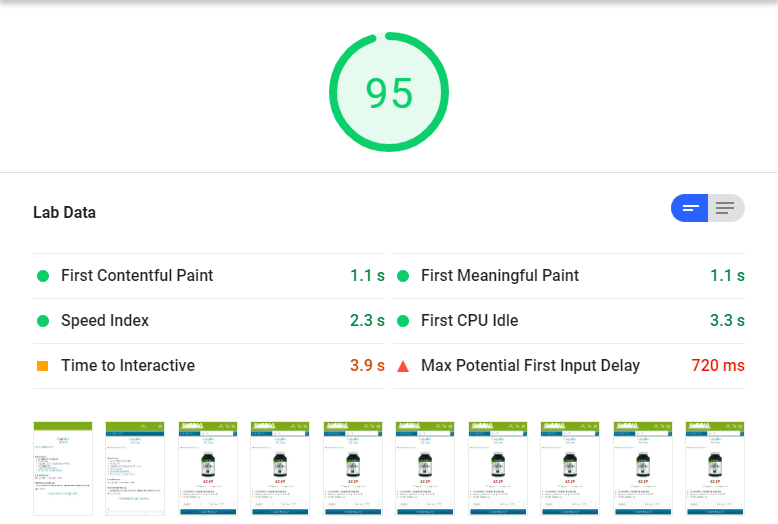Image resolution: width=778 pixels, height=524 pixels.
Task: Expand the Time to Interactive metric label
Action: coord(128,366)
